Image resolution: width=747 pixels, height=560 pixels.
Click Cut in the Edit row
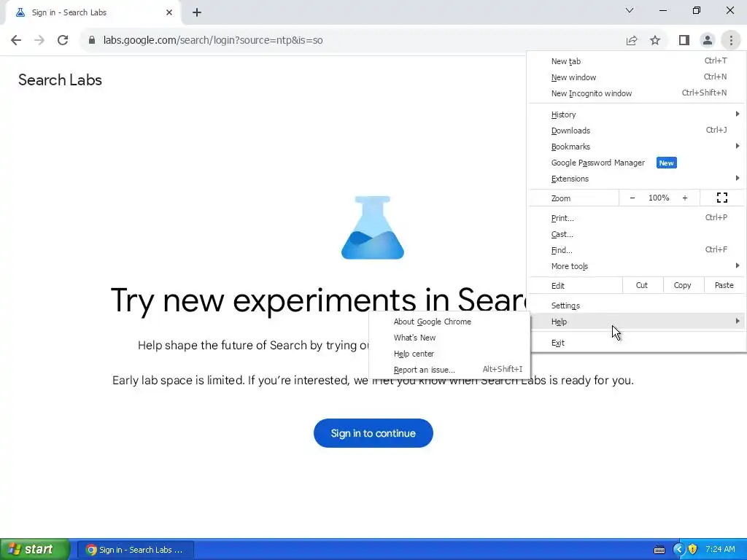[x=642, y=285]
